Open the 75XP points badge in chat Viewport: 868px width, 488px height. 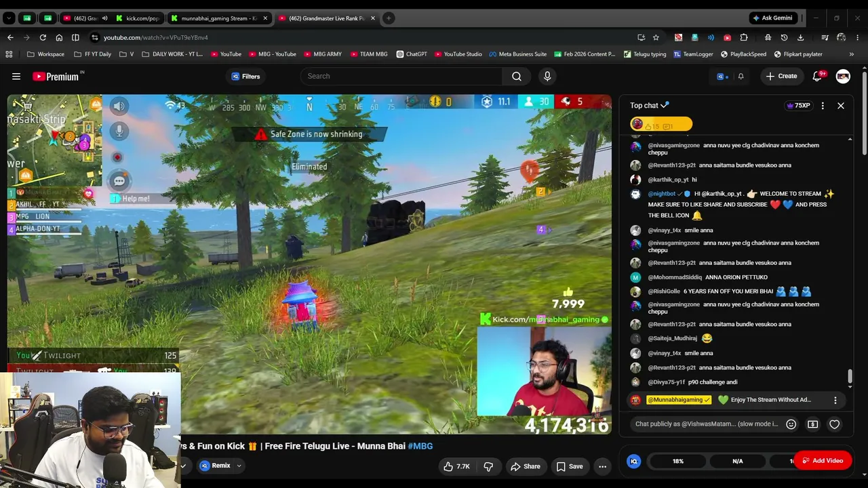[798, 106]
